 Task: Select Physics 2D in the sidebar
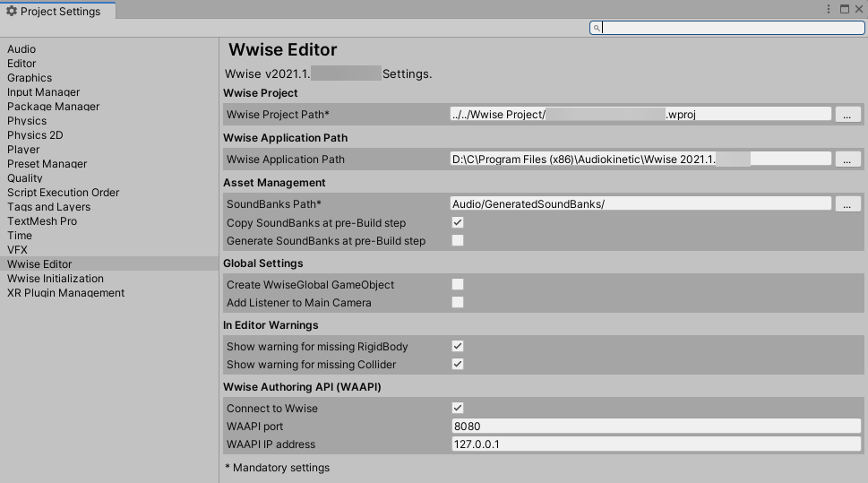pyautogui.click(x=35, y=135)
